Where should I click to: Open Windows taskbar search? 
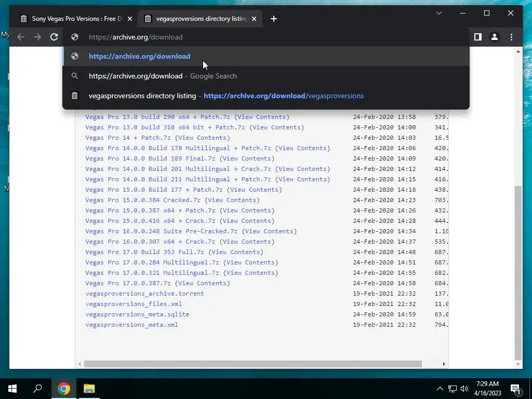pyautogui.click(x=37, y=389)
